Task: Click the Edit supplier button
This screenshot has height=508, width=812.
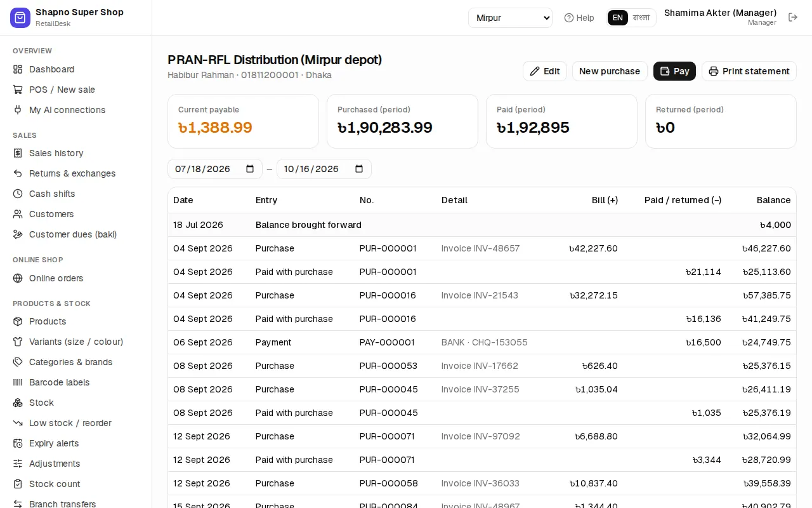Action: [545, 71]
